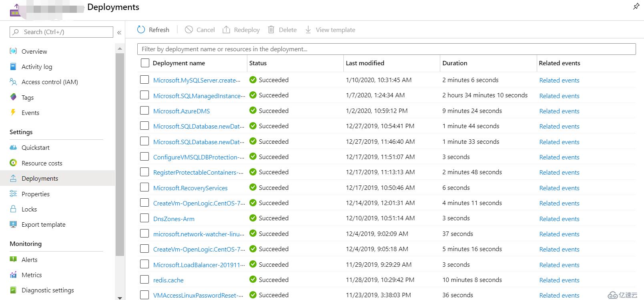The width and height of the screenshot is (644, 300).
Task: Tick the Microsoft.RecoveryServices row checkbox
Action: [x=144, y=187]
